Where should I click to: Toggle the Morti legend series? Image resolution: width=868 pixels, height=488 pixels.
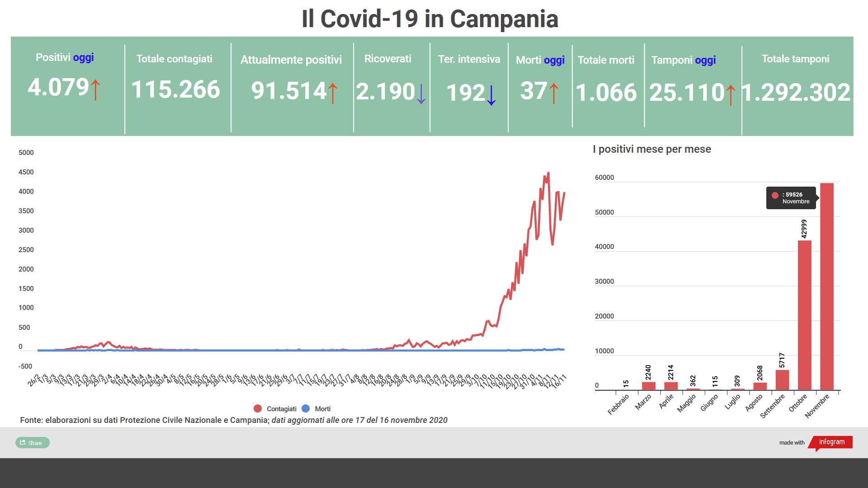tap(316, 409)
